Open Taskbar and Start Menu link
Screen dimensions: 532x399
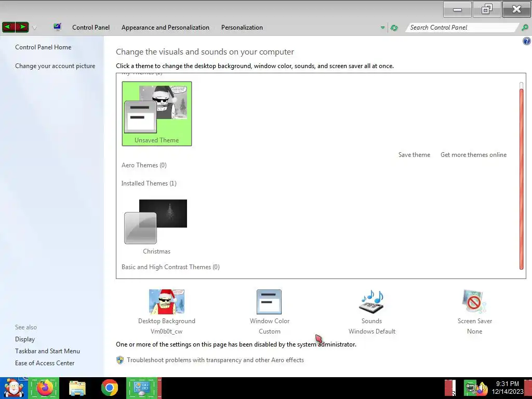tap(47, 351)
